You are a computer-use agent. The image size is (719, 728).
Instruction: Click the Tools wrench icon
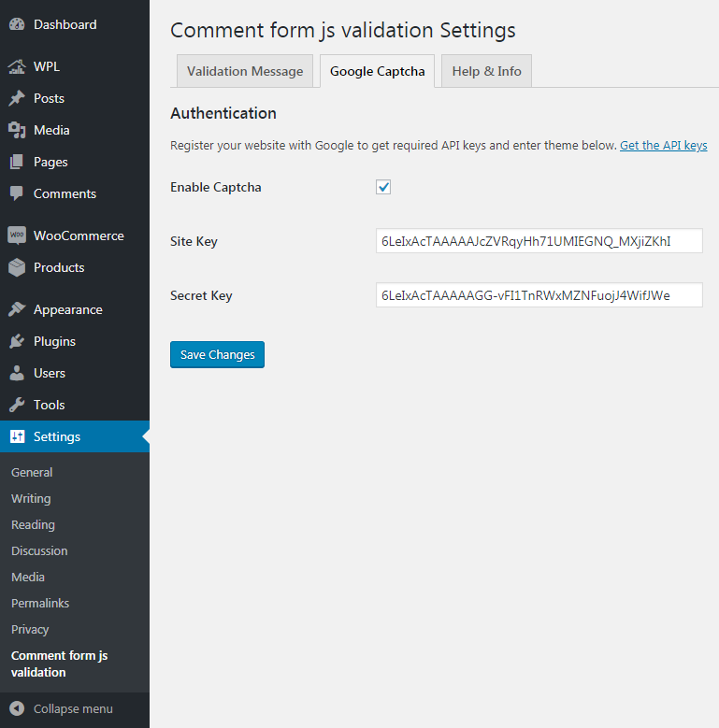pyautogui.click(x=17, y=405)
